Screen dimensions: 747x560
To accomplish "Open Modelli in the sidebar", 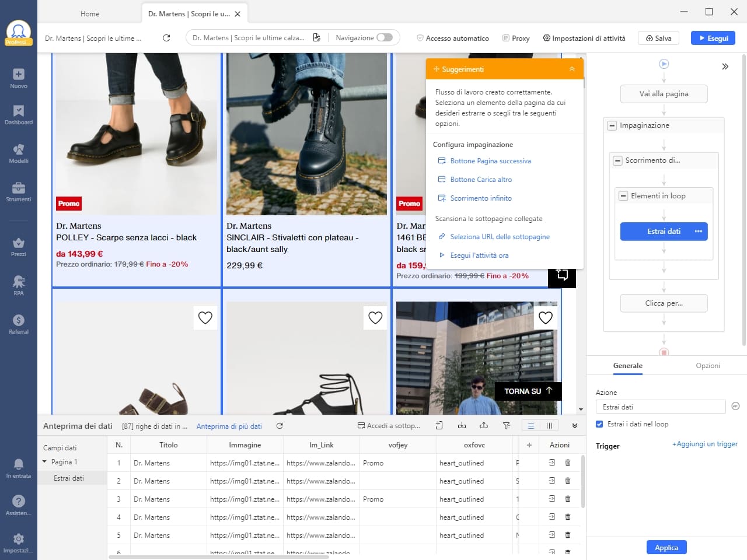I will pos(19,153).
